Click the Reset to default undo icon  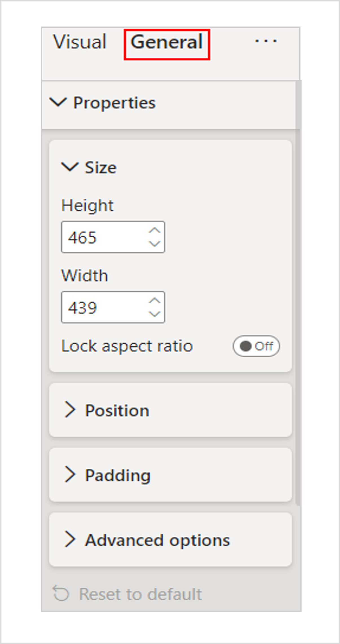tap(61, 593)
